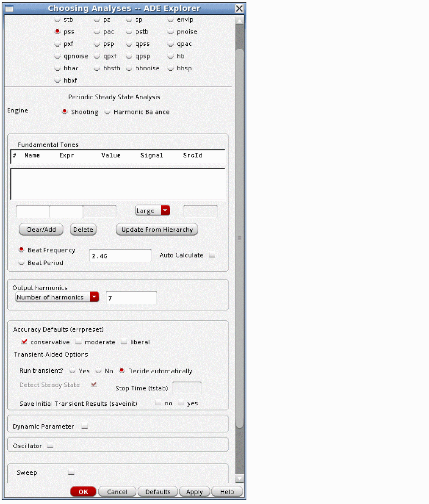Check the moderate accuracy option
The image size is (429, 504).
pyautogui.click(x=78, y=342)
